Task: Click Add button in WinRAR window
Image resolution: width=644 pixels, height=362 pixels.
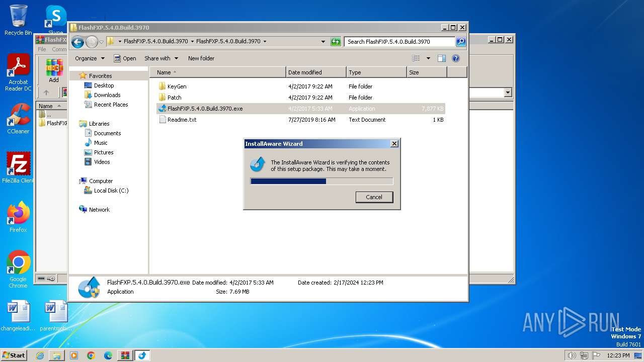Action: pos(54,71)
